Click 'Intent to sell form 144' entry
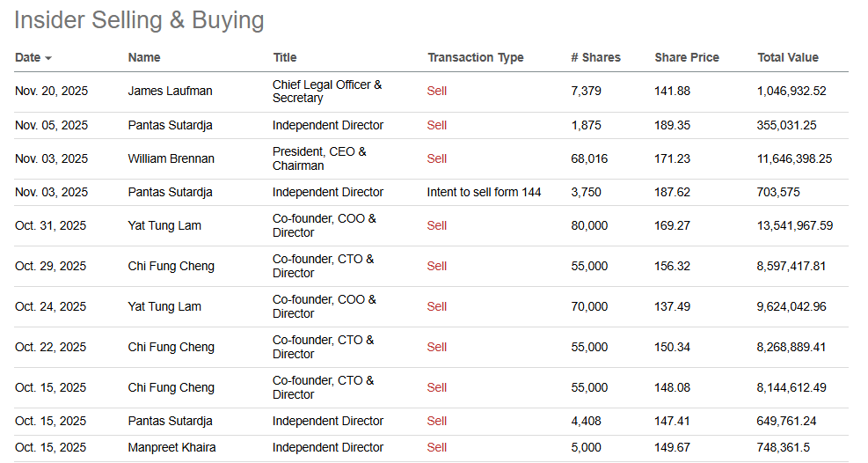The image size is (868, 463). 484,192
